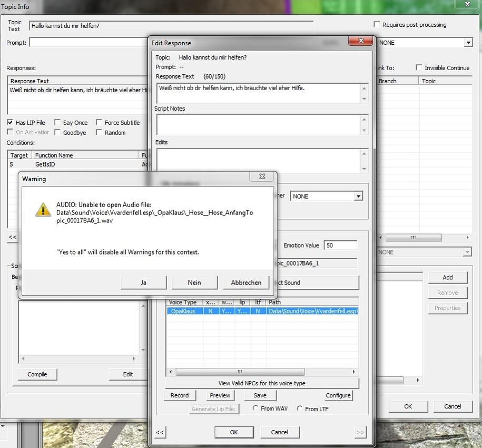Click previous response arrow in Edit Response
This screenshot has height=448, width=482.
(160, 432)
